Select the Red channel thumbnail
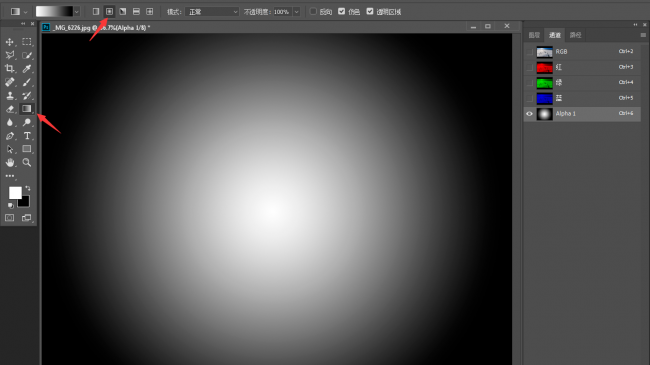This screenshot has width=650, height=365. (x=544, y=67)
